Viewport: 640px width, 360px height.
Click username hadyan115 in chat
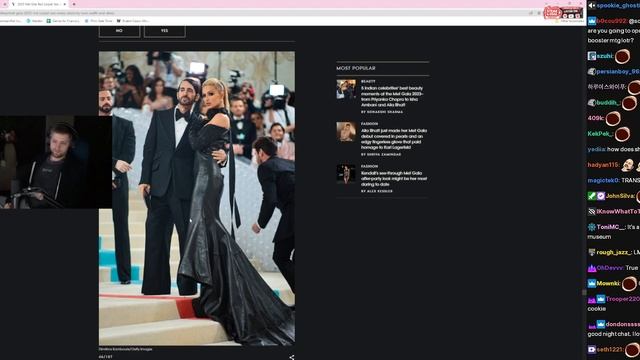coord(603,165)
